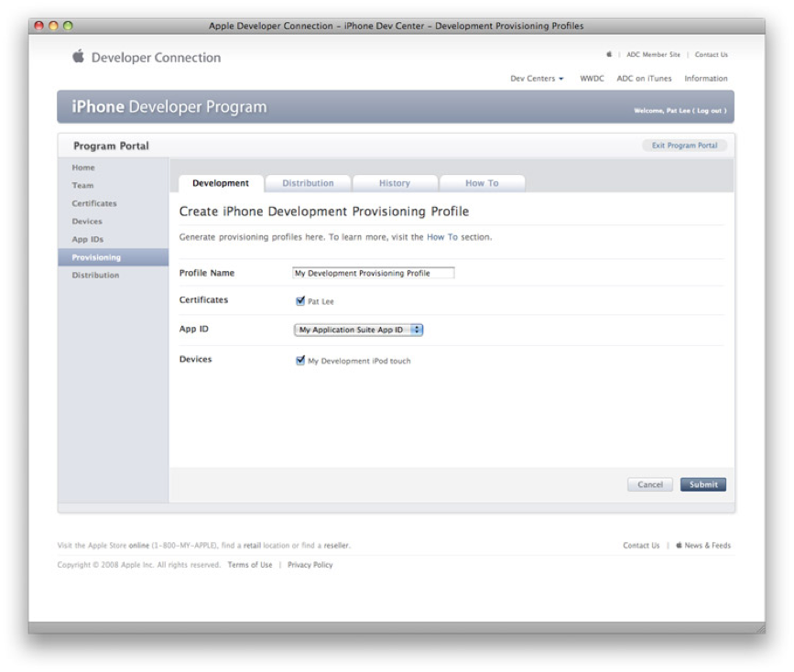Open Certificates in the sidebar

pyautogui.click(x=94, y=203)
